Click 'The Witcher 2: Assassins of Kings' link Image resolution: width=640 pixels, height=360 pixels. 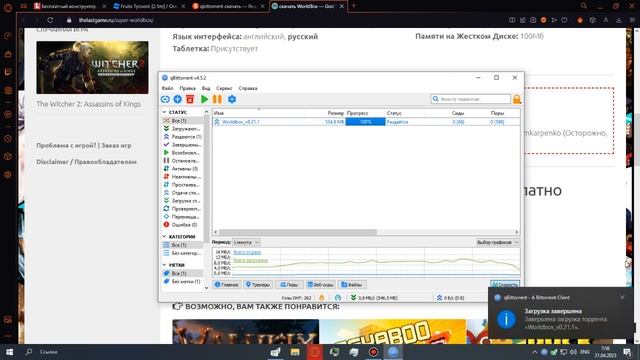coord(89,104)
